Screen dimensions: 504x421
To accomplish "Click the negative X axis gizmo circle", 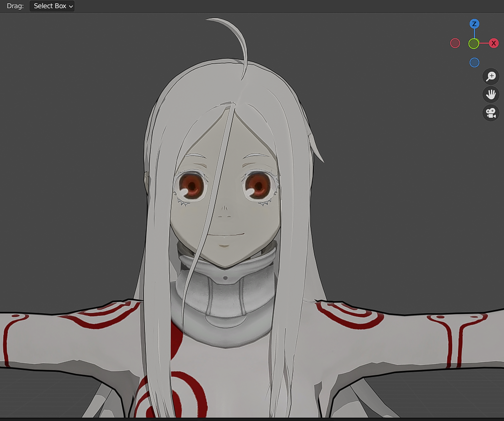I will coord(455,43).
